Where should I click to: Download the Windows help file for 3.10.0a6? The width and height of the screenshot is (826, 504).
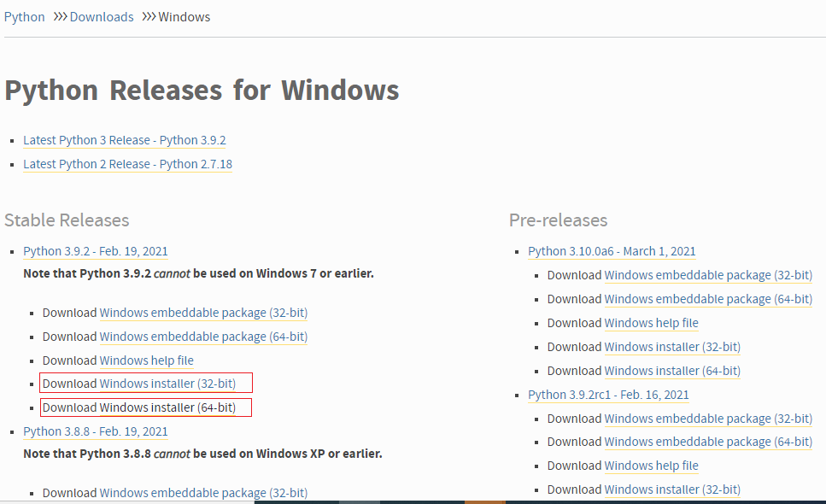tap(651, 322)
